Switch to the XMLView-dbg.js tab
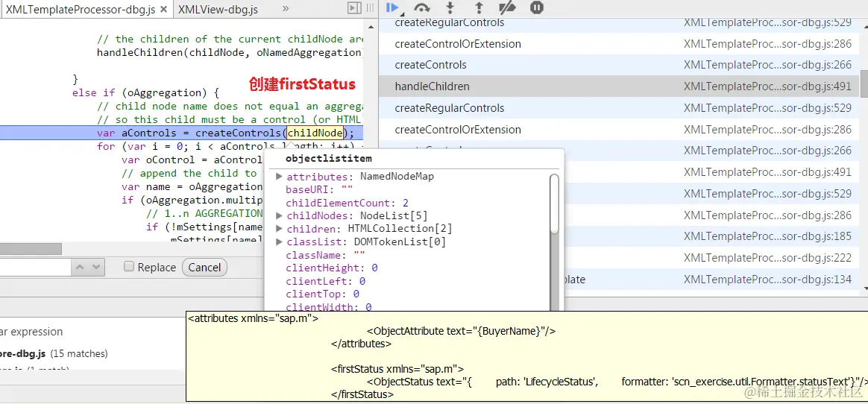This screenshot has width=868, height=404. [218, 10]
